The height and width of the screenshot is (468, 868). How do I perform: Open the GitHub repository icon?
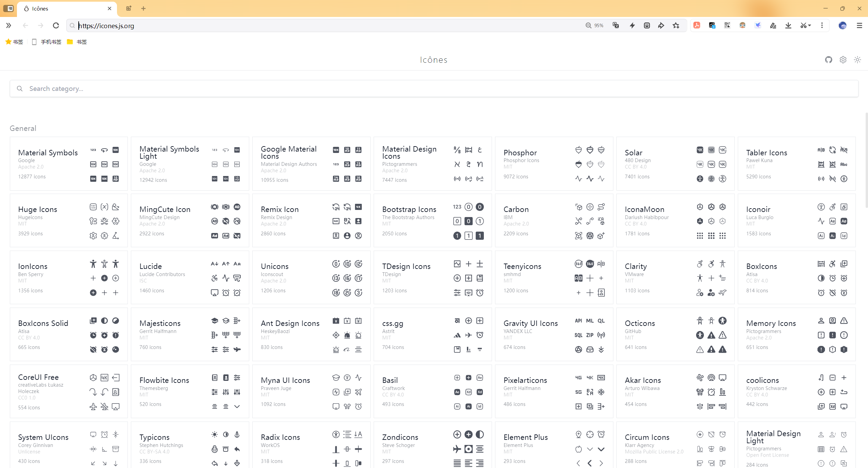point(828,60)
